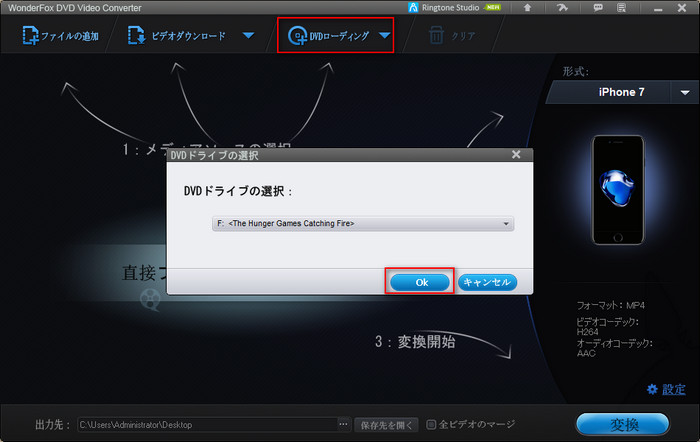Open the ビデオダウンロード dropdown arrow
This screenshot has width=700, height=442.
click(x=249, y=37)
